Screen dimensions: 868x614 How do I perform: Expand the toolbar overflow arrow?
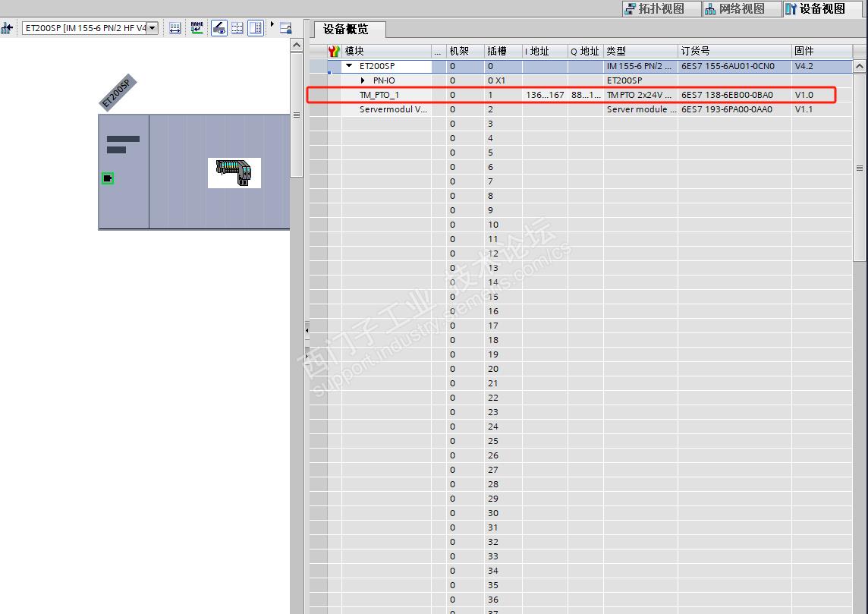click(x=272, y=24)
